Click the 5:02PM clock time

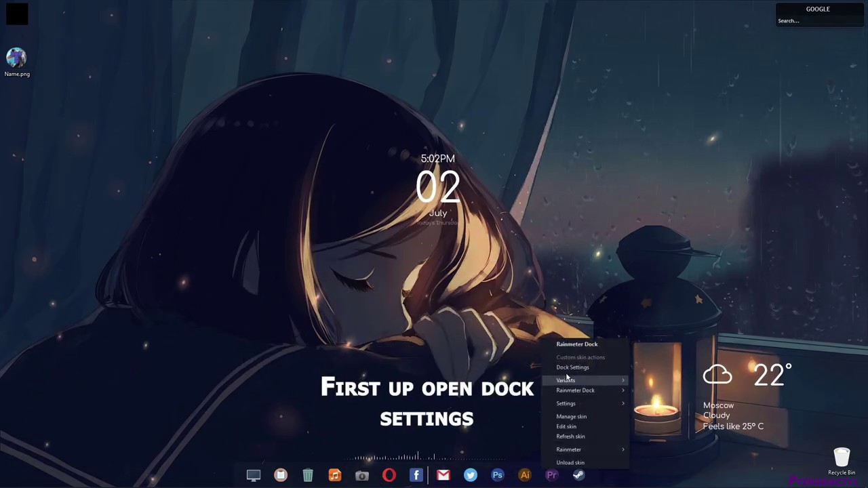click(x=437, y=159)
